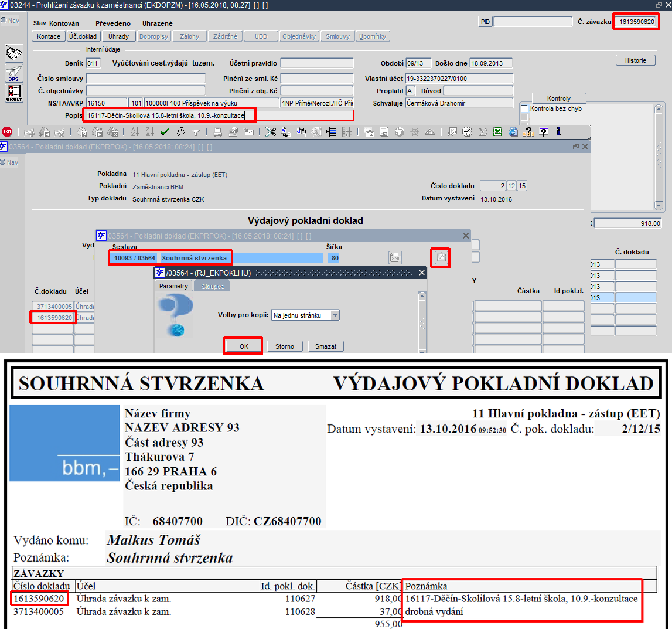Open the Úhrady tab
Viewport: 672px width, 629px height.
click(x=119, y=36)
